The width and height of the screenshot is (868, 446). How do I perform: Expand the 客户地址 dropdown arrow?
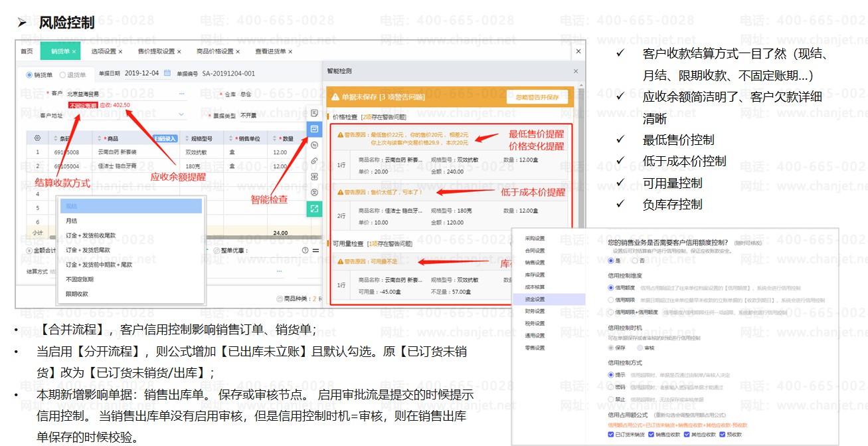182,115
